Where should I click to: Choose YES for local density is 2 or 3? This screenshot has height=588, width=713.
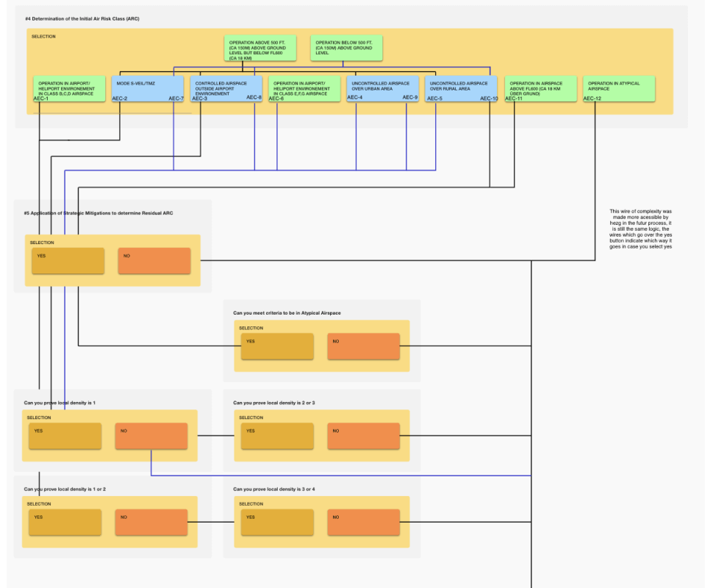pos(277,436)
